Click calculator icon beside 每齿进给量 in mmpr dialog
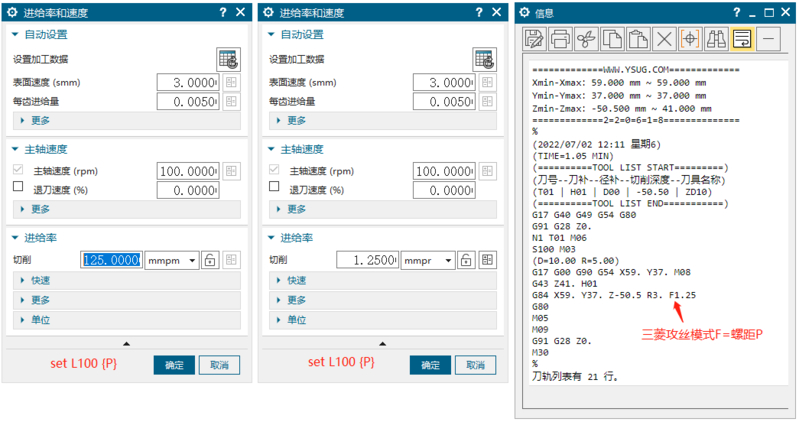This screenshot has height=422, width=799. 488,101
